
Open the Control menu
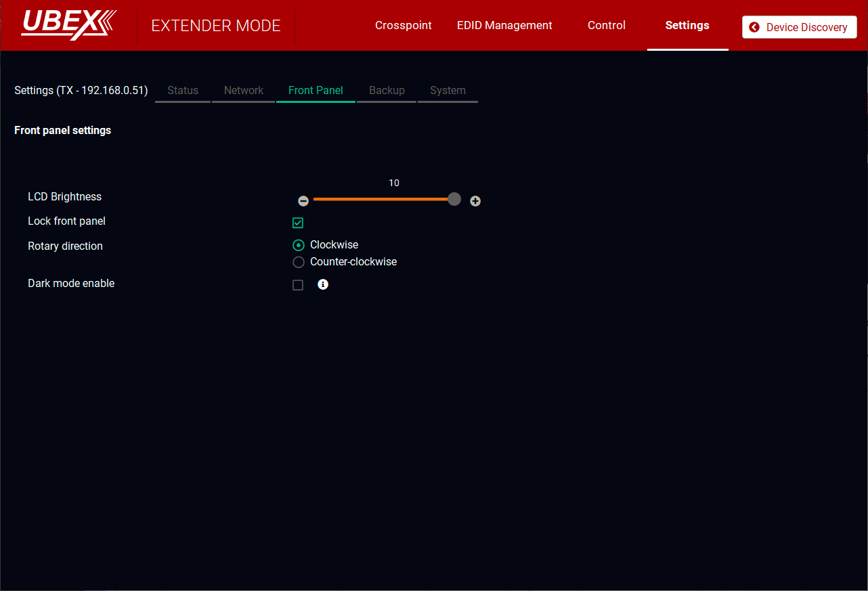coord(607,25)
